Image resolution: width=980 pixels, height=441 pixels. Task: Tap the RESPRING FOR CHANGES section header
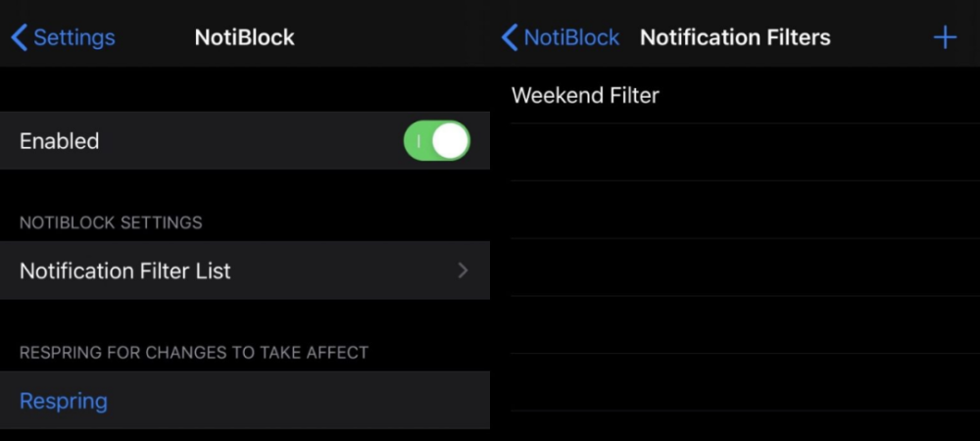point(194,353)
